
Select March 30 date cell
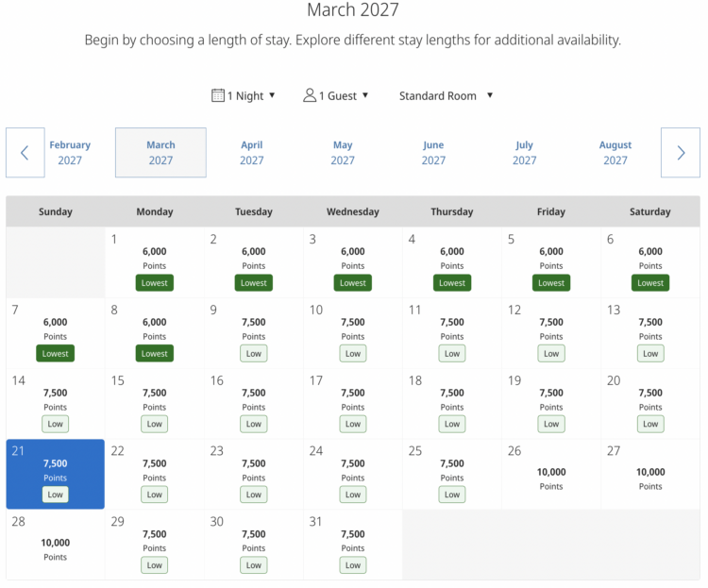(254, 545)
